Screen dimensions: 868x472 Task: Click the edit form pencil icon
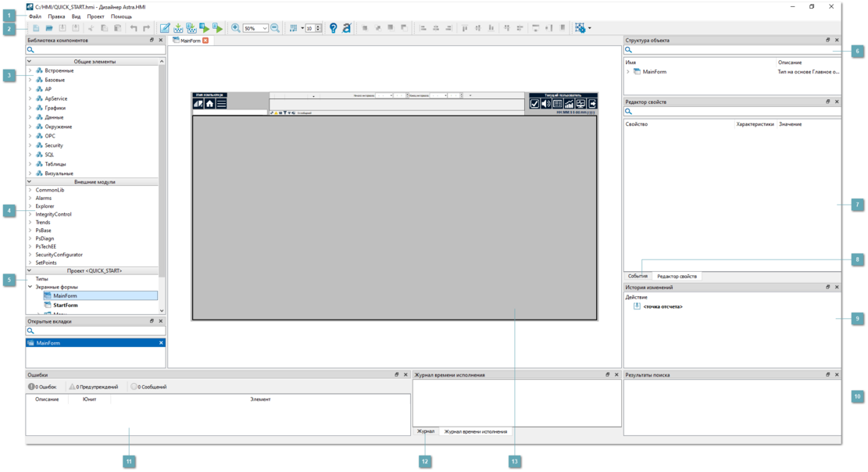pos(165,28)
